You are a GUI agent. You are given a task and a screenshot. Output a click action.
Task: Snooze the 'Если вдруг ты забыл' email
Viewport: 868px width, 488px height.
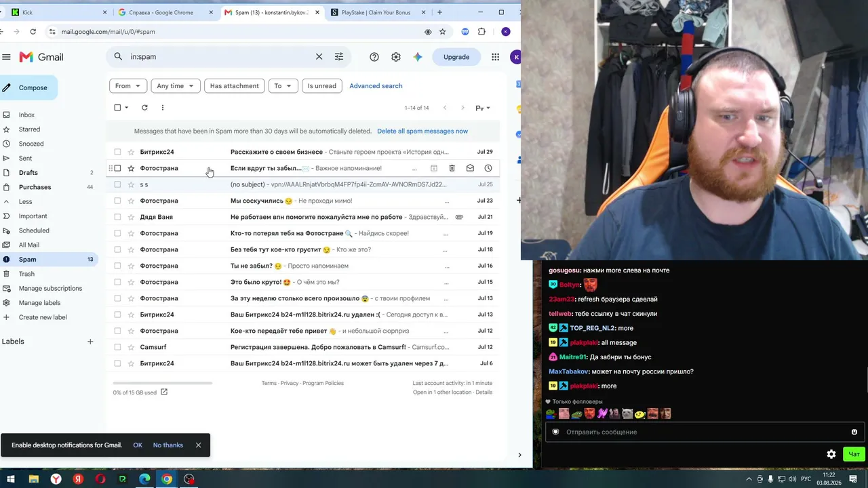pyautogui.click(x=488, y=168)
